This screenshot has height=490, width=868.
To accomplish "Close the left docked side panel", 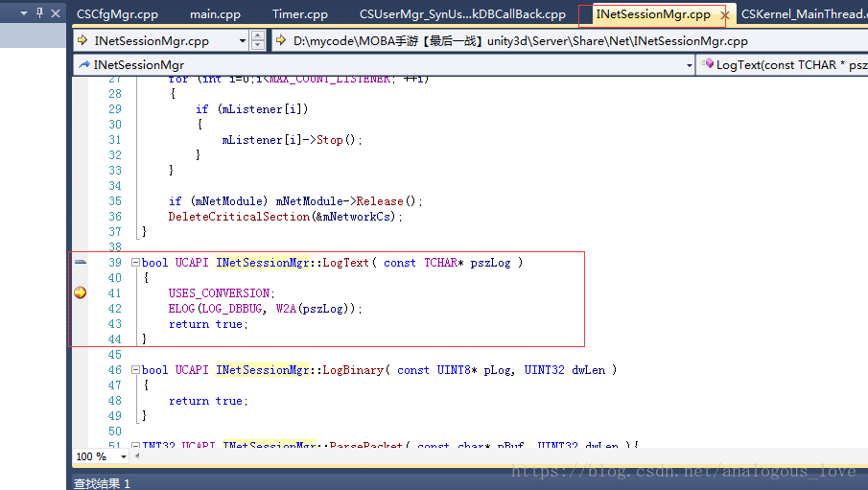I will [56, 12].
